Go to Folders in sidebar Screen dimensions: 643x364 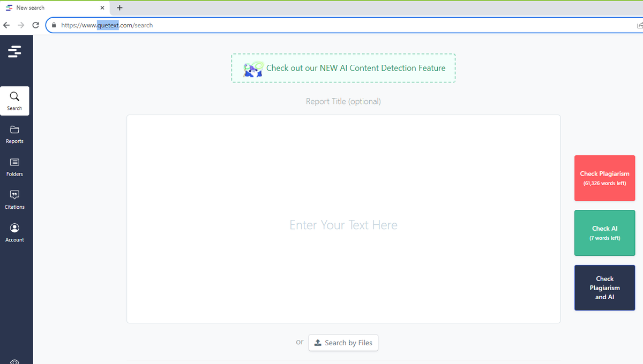14,166
